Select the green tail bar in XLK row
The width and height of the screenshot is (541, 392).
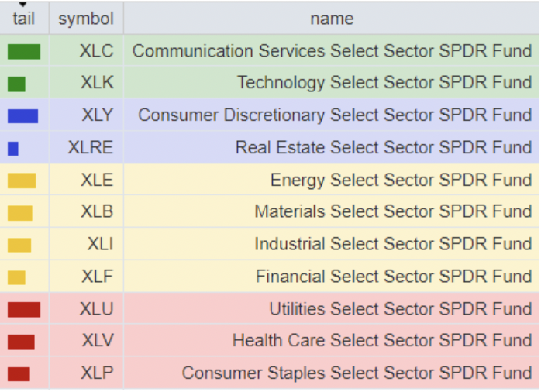coord(16,84)
